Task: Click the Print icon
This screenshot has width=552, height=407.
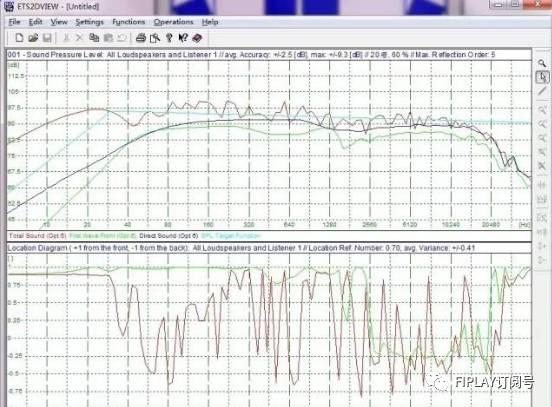Action: point(141,38)
